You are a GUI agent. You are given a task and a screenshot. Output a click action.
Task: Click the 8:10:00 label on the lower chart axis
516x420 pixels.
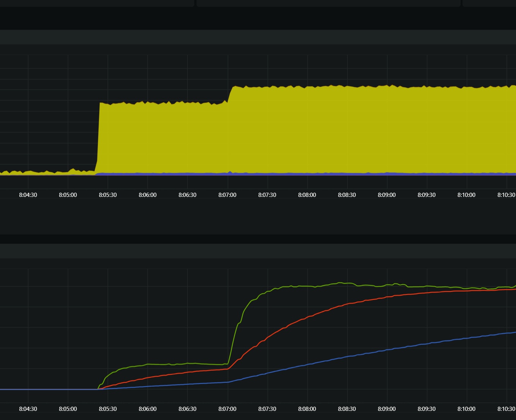[466, 409]
